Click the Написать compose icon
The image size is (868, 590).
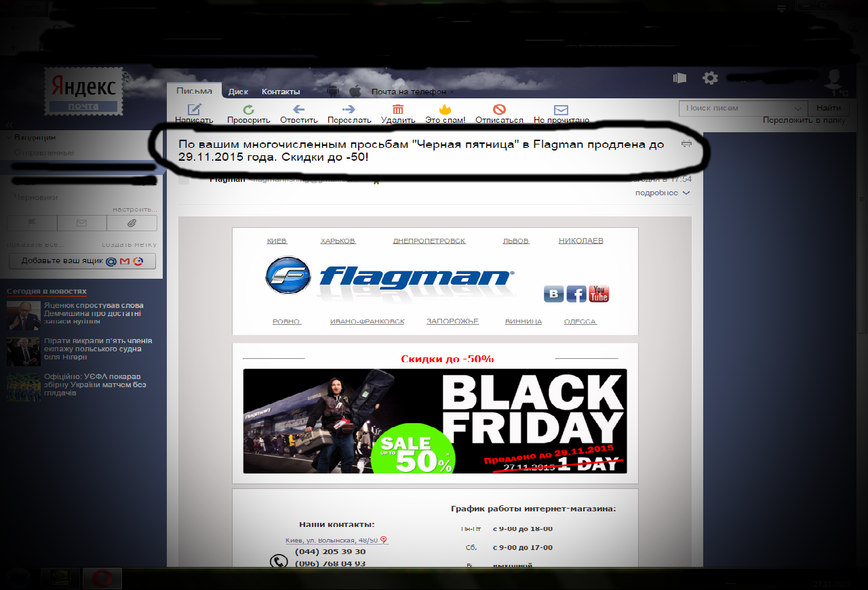[195, 110]
